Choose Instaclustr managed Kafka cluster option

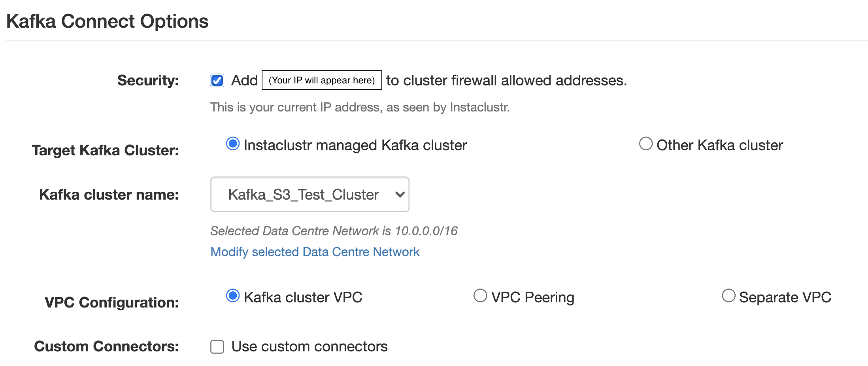pyautogui.click(x=233, y=143)
